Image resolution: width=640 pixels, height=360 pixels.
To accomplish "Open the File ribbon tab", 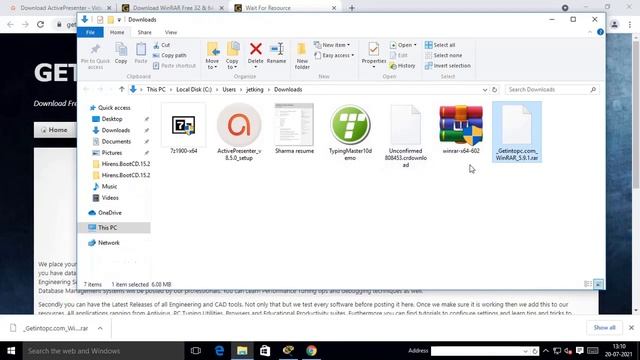I will pos(90,32).
